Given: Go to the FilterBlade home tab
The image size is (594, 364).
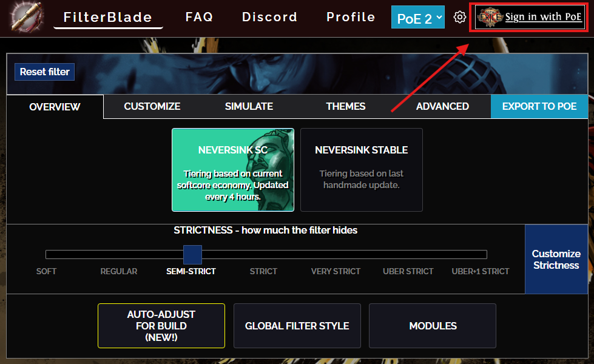Looking at the screenshot, I should pos(108,17).
